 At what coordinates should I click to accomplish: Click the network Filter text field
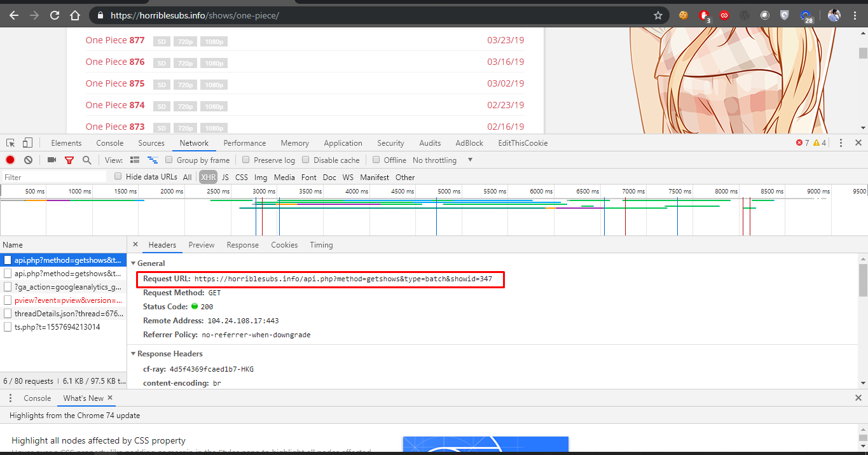pos(54,178)
